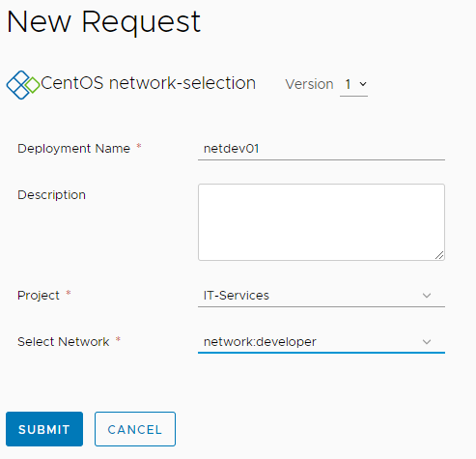Open the Project dropdown showing IT-Services
476x459 pixels.
322,296
